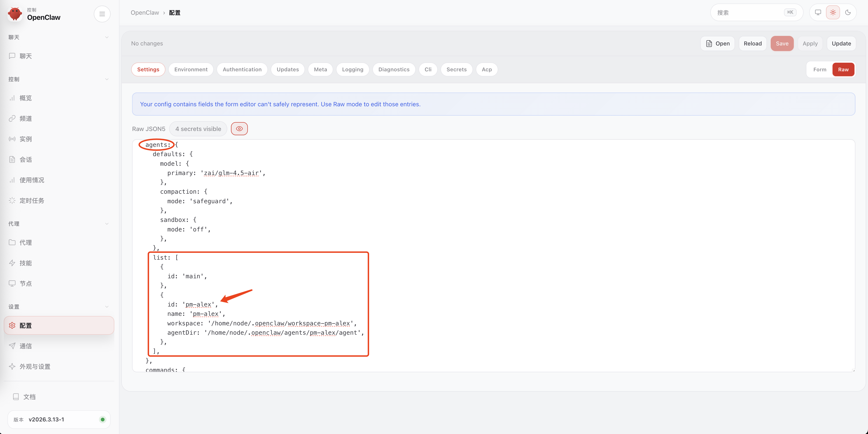This screenshot has width=868, height=434.
Task: Toggle secrets visibility eye icon
Action: tap(239, 129)
